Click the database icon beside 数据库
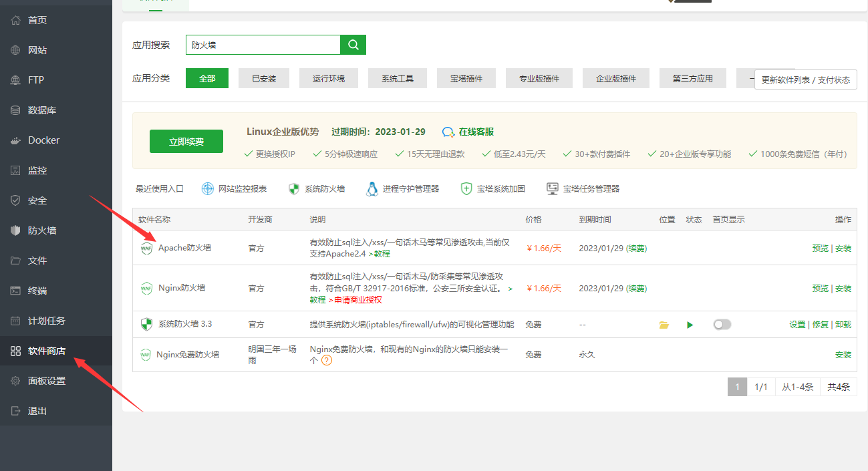Image resolution: width=868 pixels, height=471 pixels. coord(16,110)
